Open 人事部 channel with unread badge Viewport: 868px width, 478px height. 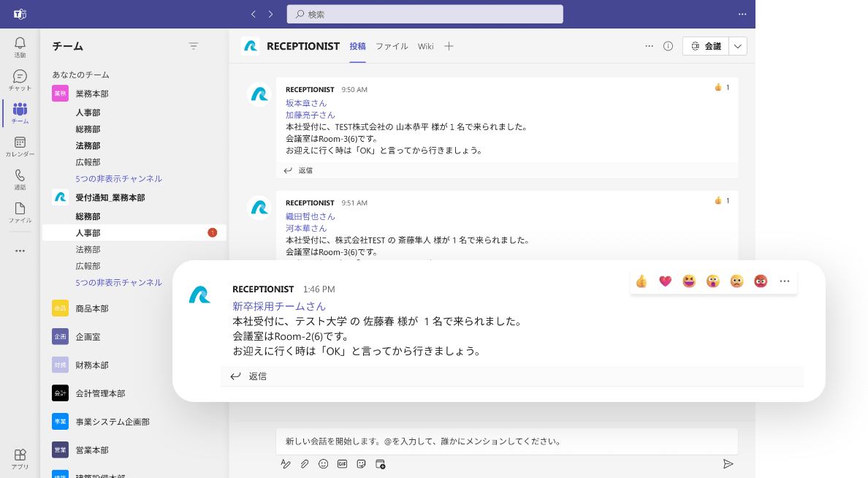(x=134, y=233)
